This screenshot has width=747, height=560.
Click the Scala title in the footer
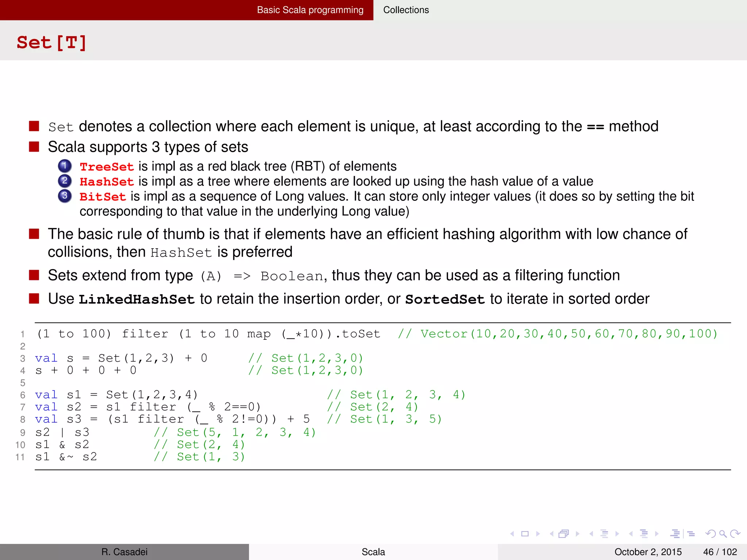[373, 552]
